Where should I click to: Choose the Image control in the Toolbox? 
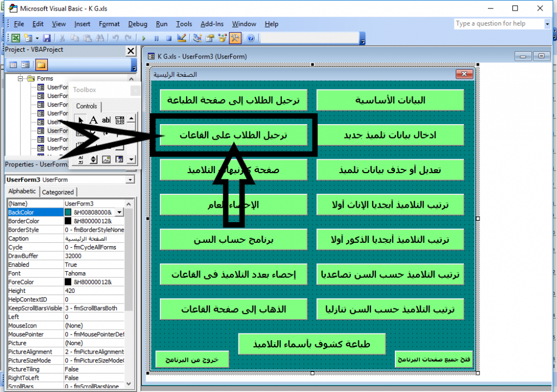pos(106,160)
